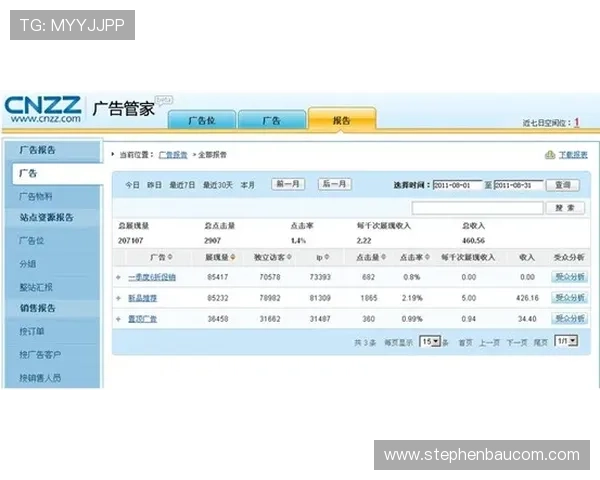Click the search text box

click(478, 208)
